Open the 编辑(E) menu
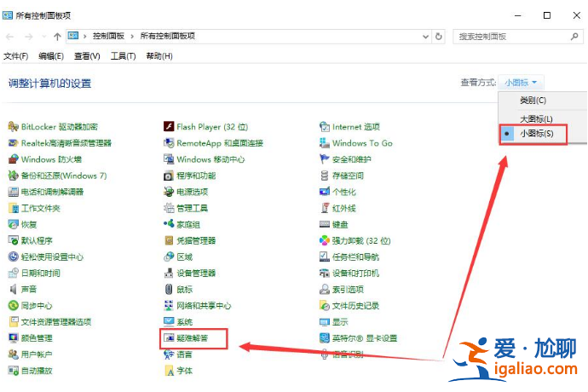This screenshot has width=588, height=392. click(51, 56)
